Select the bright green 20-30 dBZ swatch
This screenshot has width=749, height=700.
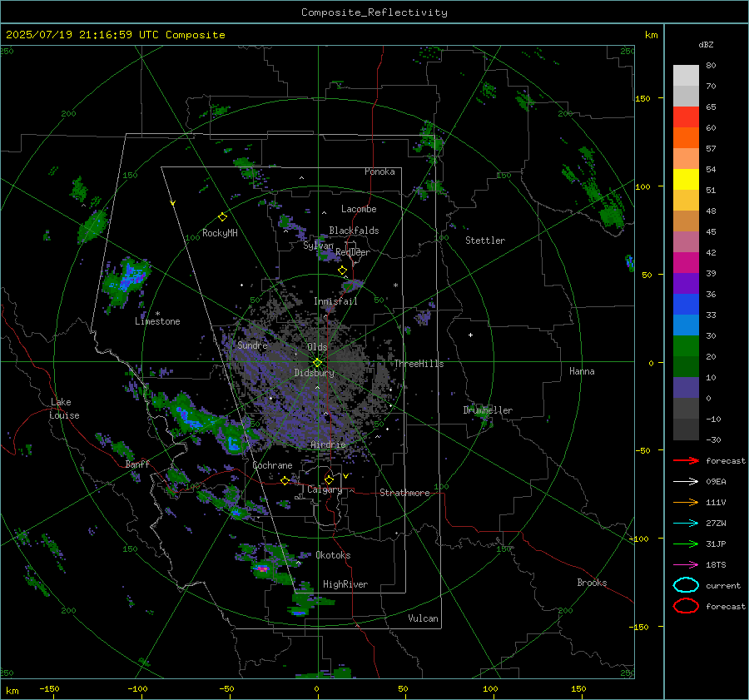(686, 346)
